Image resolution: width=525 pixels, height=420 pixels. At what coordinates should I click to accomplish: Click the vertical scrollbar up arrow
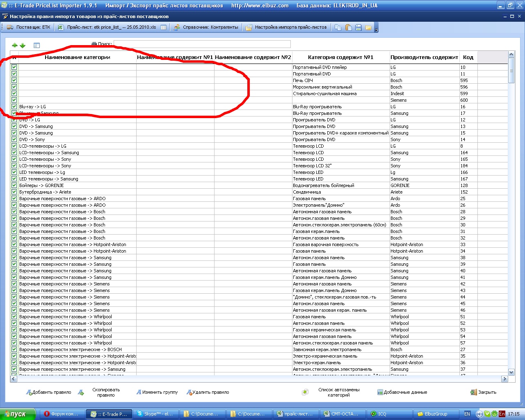pos(511,55)
